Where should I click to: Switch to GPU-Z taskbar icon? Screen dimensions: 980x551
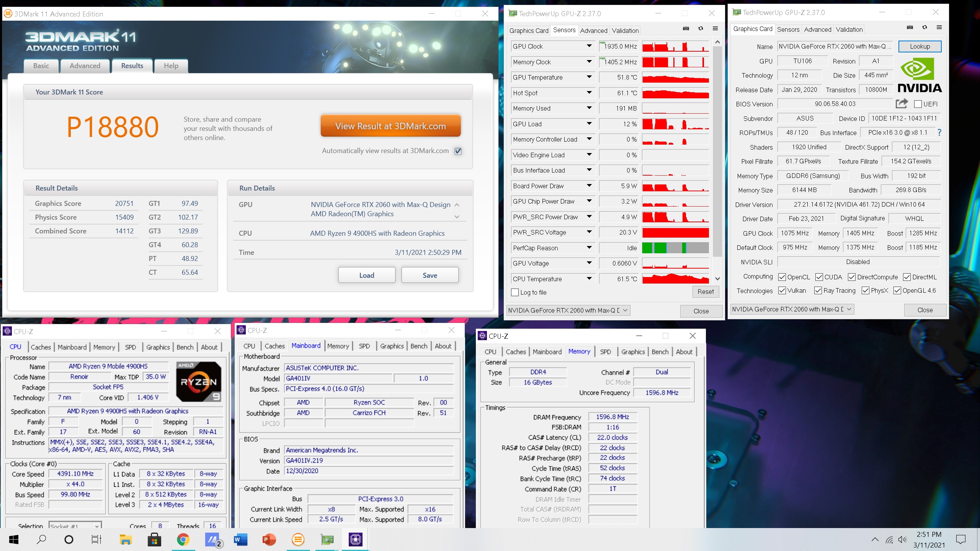point(327,540)
